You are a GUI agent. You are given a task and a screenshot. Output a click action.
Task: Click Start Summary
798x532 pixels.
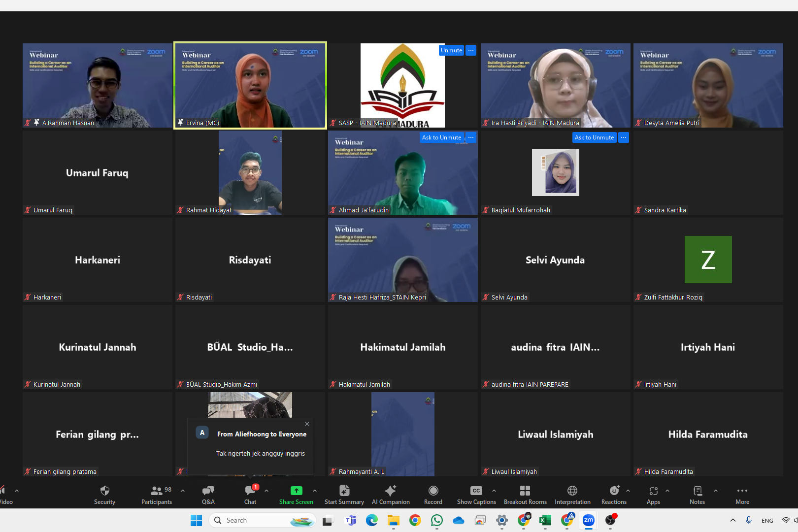click(344, 494)
